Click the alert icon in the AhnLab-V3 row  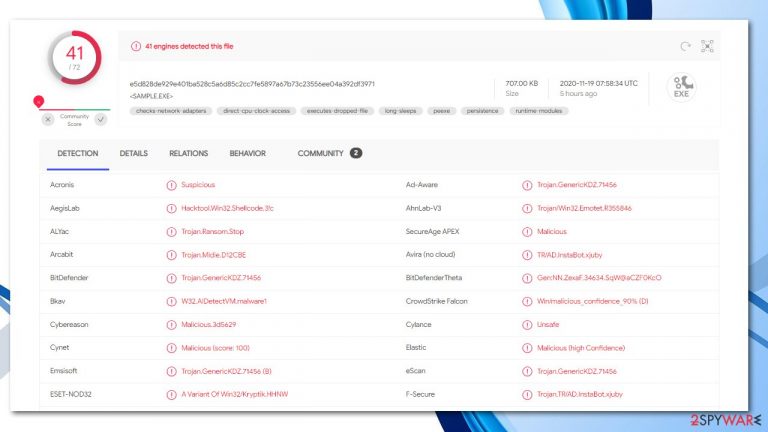coord(527,209)
